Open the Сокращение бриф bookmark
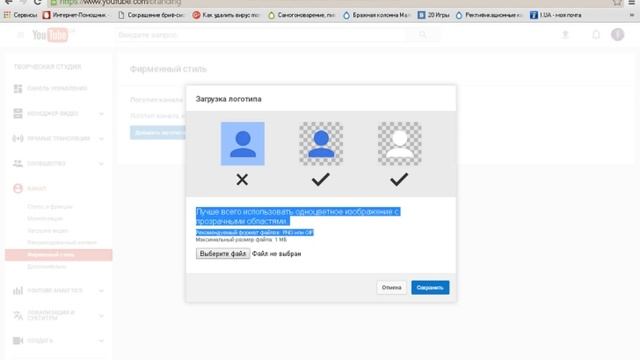Image resolution: width=640 pixels, height=360 pixels. [x=151, y=15]
